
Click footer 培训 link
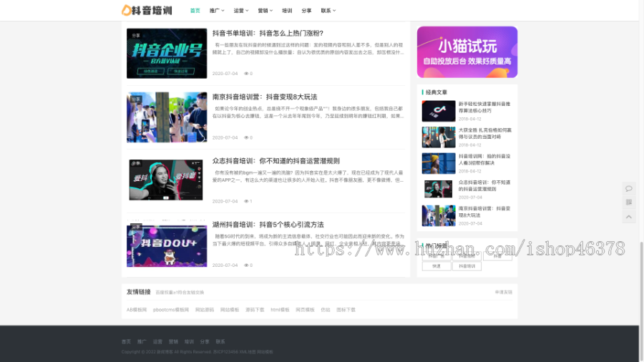189,341
